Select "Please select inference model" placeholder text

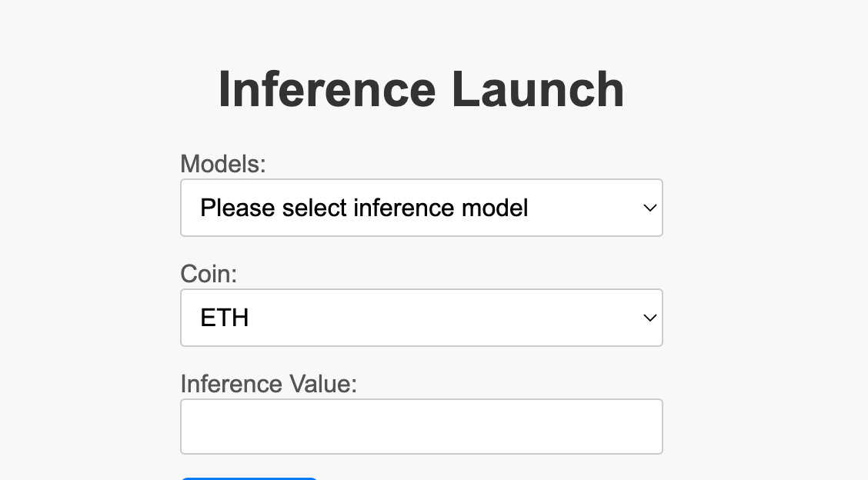364,208
